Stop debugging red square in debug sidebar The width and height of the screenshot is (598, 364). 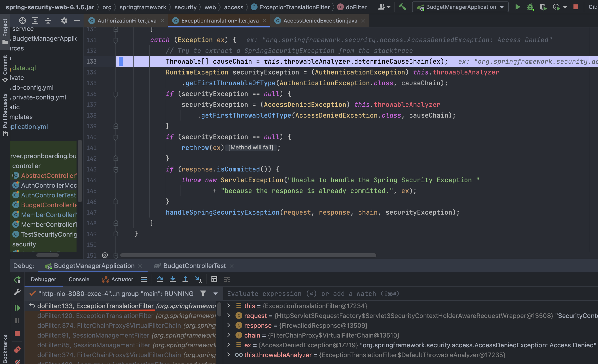pos(17,334)
